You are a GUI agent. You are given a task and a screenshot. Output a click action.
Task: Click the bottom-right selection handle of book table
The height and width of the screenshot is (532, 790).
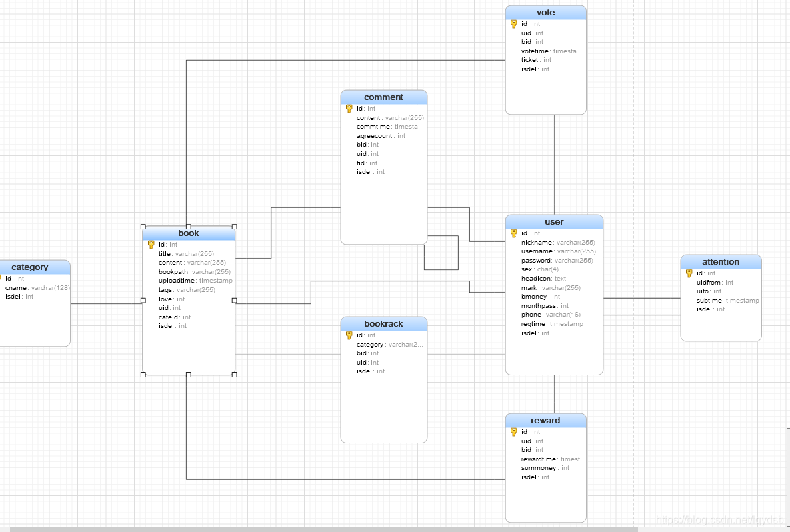coord(234,374)
